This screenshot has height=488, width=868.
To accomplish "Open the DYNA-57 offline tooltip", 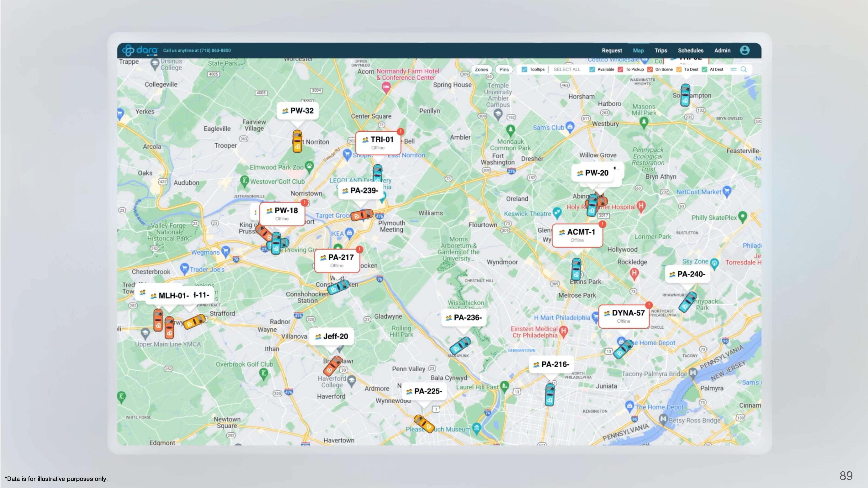I will (624, 316).
